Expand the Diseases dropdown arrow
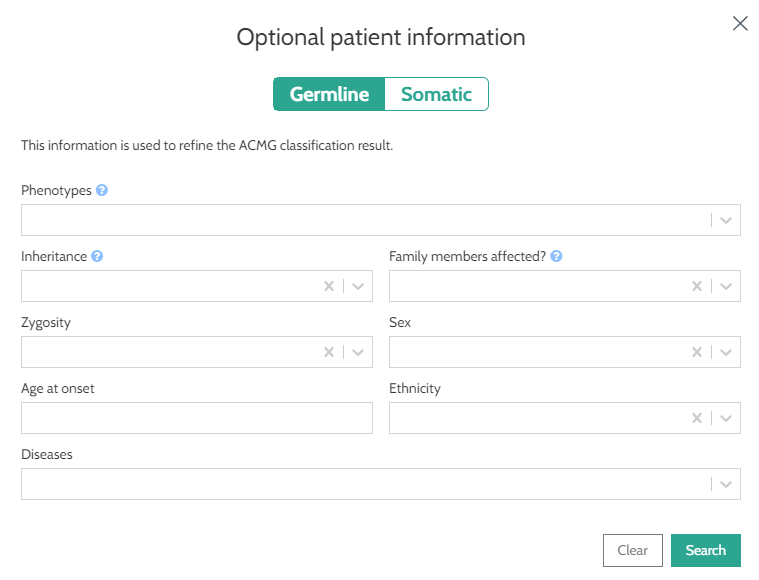Viewport: 759px width, 580px height. click(727, 484)
